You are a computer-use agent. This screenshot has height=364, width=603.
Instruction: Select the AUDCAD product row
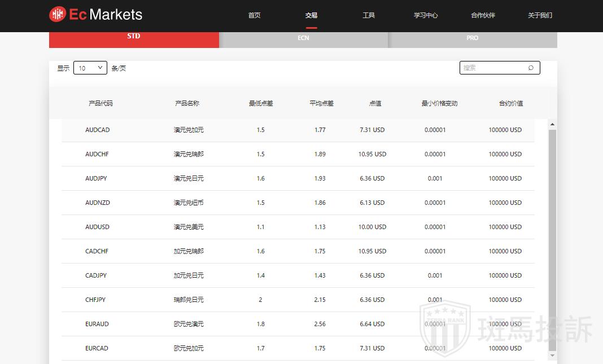[298, 130]
